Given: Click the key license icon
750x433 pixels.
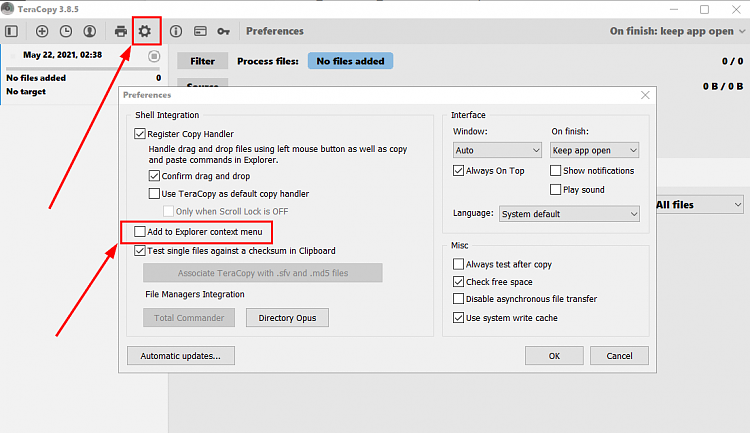Looking at the screenshot, I should 223,31.
